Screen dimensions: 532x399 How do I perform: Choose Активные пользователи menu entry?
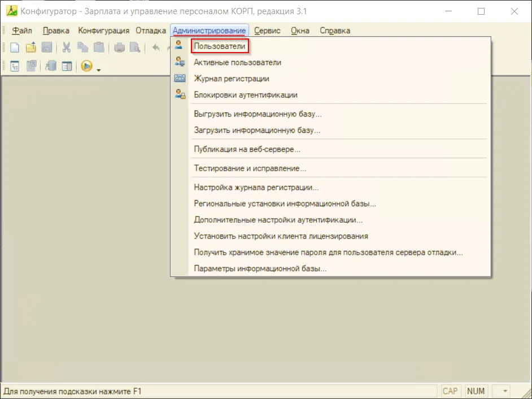click(237, 63)
